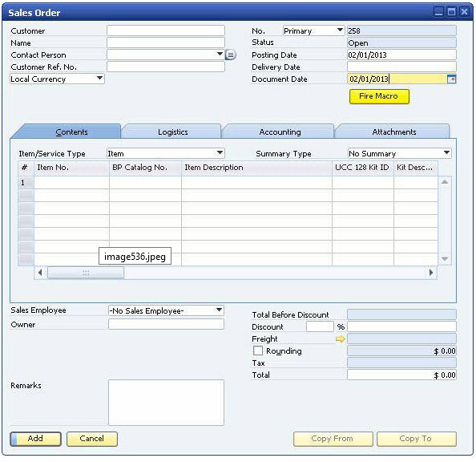The width and height of the screenshot is (476, 462).
Task: Click the Add button
Action: tap(35, 439)
